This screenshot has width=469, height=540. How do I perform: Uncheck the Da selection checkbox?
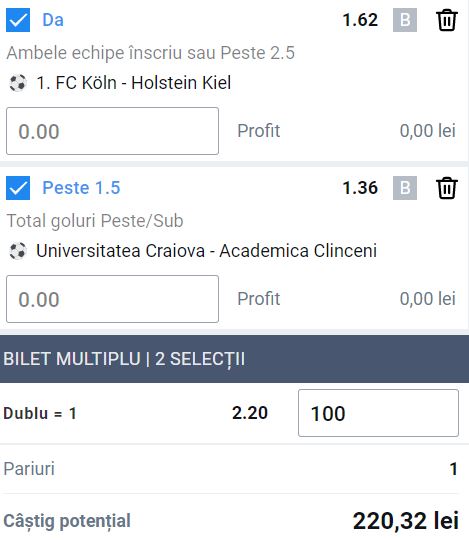(x=18, y=20)
